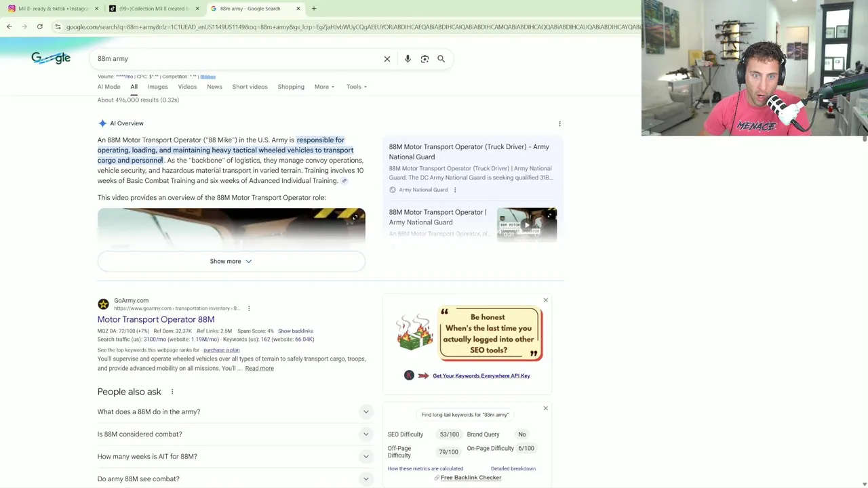Screen dimensions: 868x488
Task: Click the browser back arrow
Action: click(x=9, y=26)
